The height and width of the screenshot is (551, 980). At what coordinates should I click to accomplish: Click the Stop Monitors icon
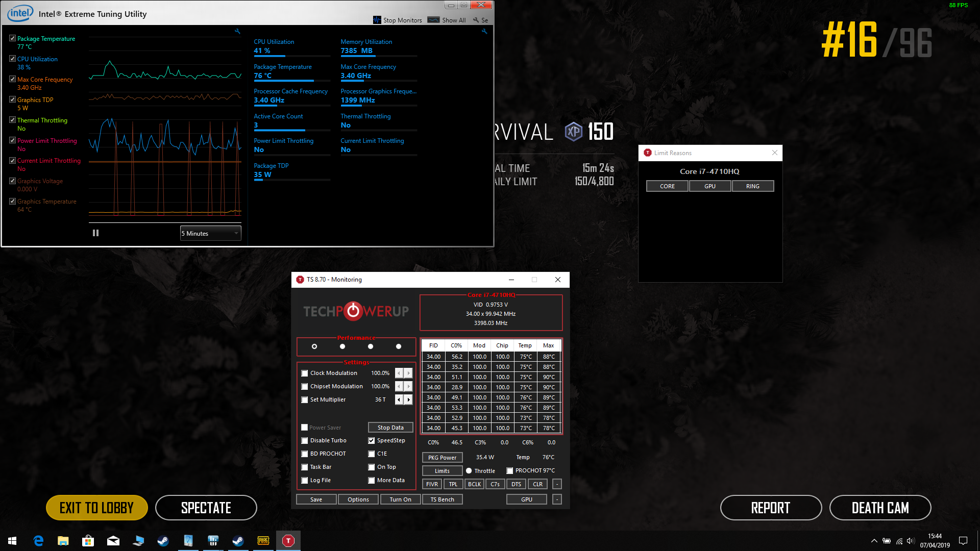[377, 20]
